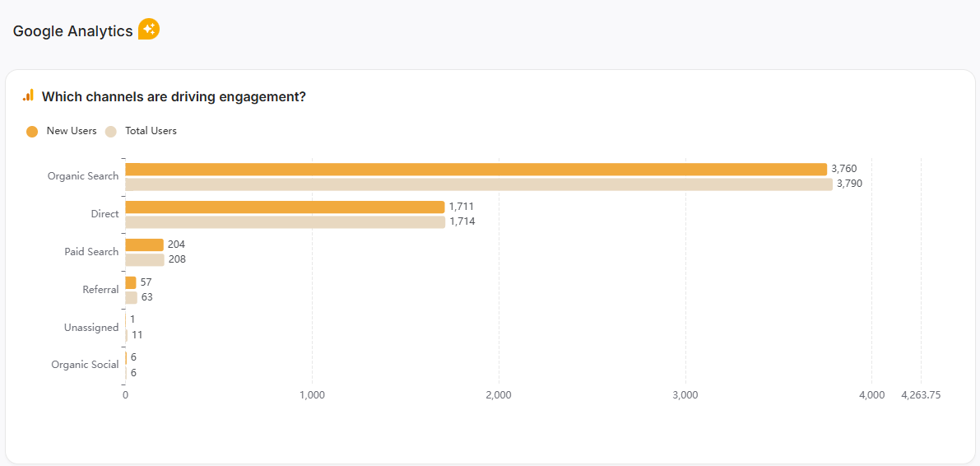Viewport: 980px width, 466px height.
Task: Click the 3,790 value label
Action: [849, 184]
